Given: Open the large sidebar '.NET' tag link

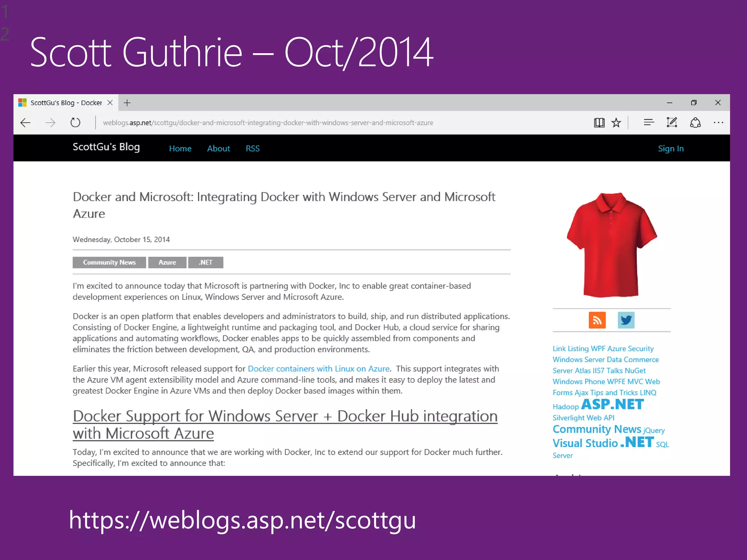Looking at the screenshot, I should click(x=637, y=442).
